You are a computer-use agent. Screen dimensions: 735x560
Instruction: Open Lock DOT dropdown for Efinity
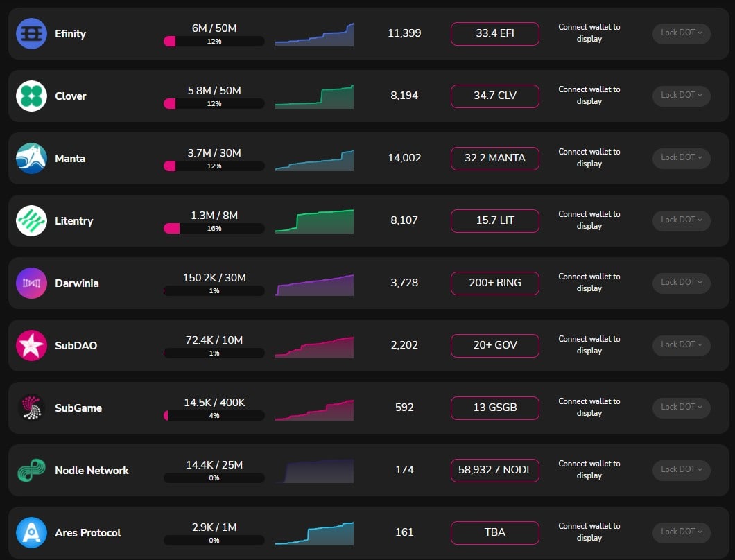click(x=681, y=33)
